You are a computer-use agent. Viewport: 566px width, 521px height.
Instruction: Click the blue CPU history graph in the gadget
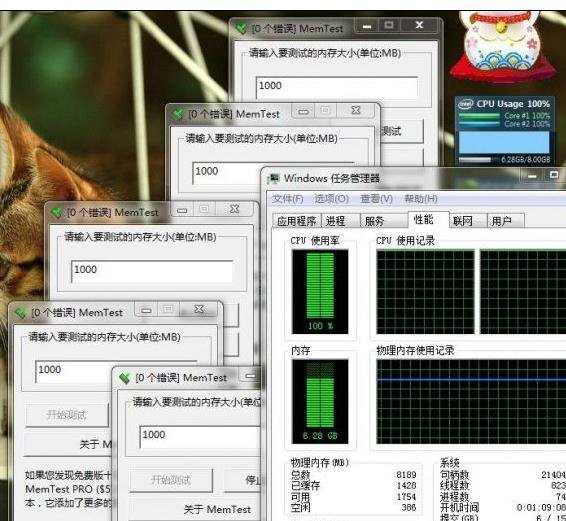[504, 142]
